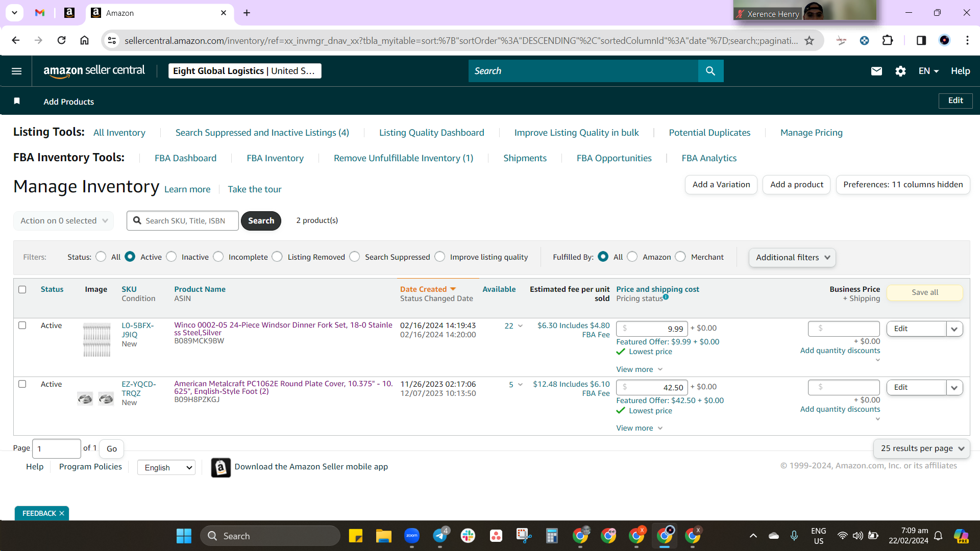Select the Winco Dinner Fork Set row checkbox

pos(22,325)
